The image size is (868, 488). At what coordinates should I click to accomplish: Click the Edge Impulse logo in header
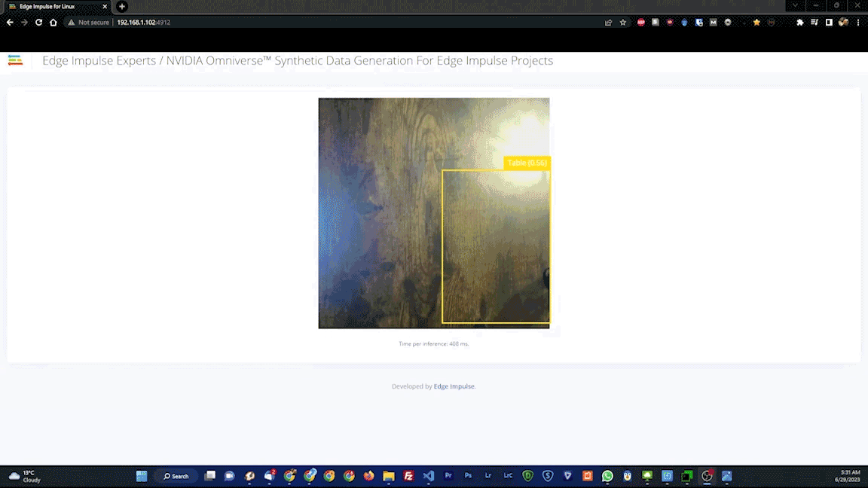16,60
